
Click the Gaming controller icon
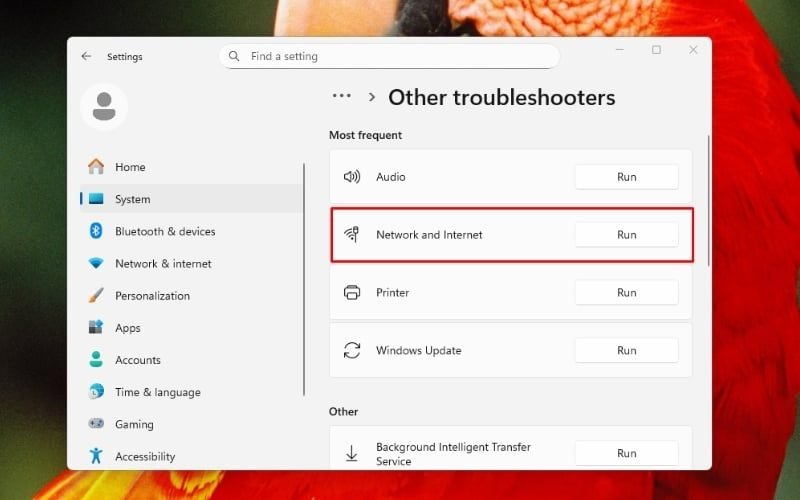coord(96,423)
